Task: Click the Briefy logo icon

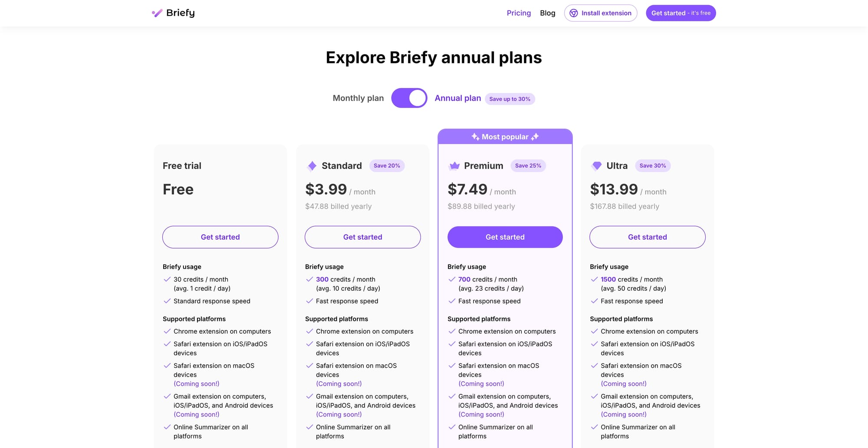Action: (x=157, y=13)
